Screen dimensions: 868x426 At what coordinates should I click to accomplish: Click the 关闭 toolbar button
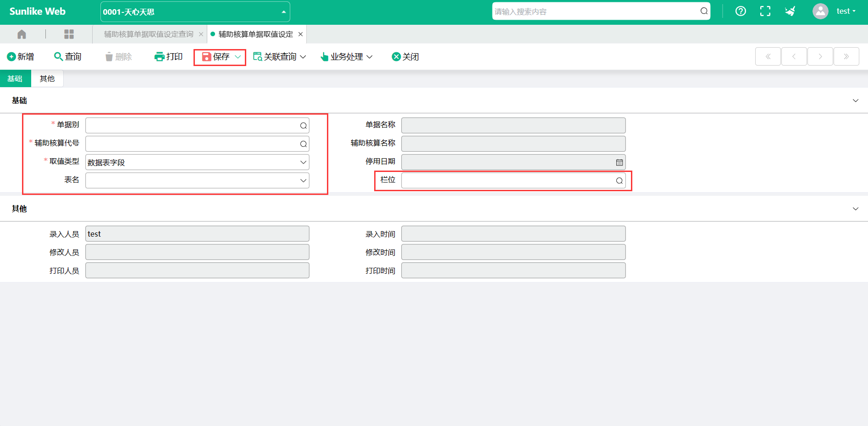(405, 56)
